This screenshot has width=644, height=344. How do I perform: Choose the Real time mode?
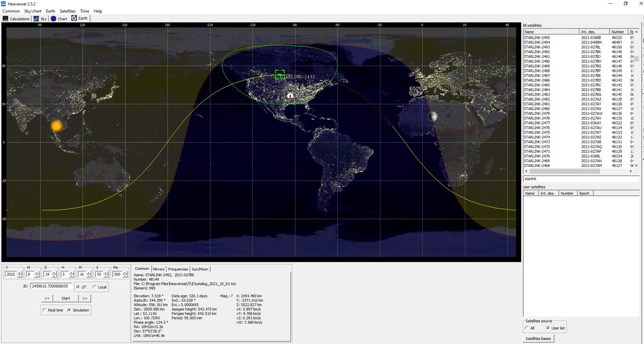54,310
